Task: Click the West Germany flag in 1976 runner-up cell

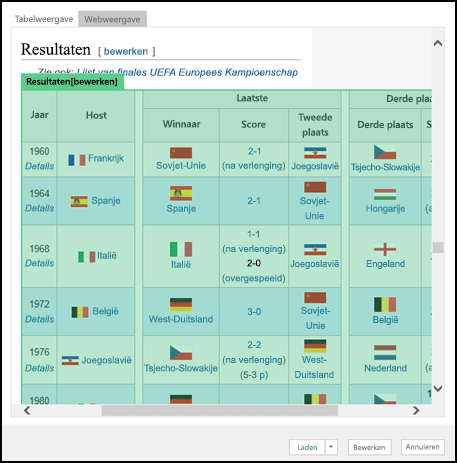Action: click(x=315, y=346)
